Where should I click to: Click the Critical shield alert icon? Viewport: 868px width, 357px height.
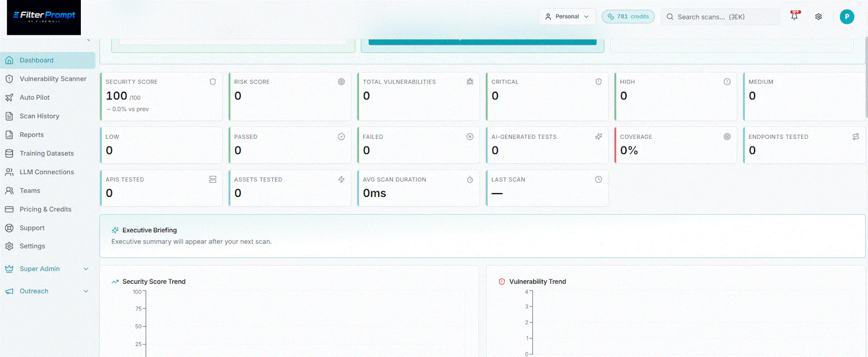598,82
